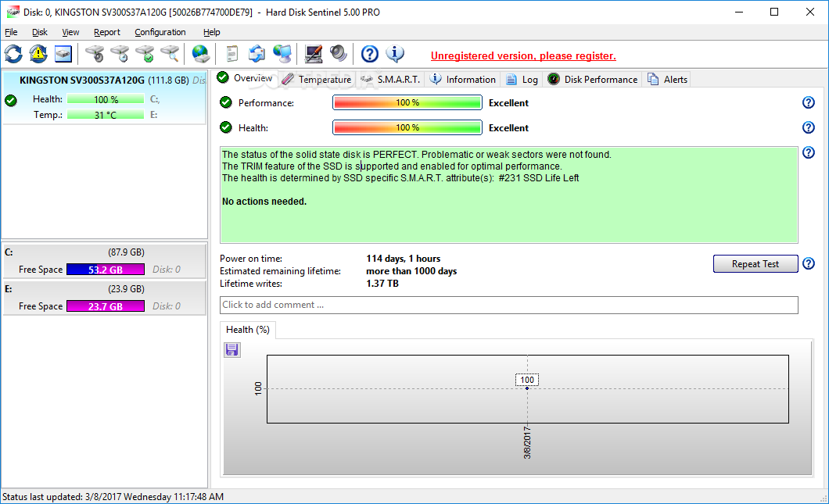Click 'Excellent' rating next to Performance bar
The height and width of the screenshot is (504, 829).
tap(508, 103)
